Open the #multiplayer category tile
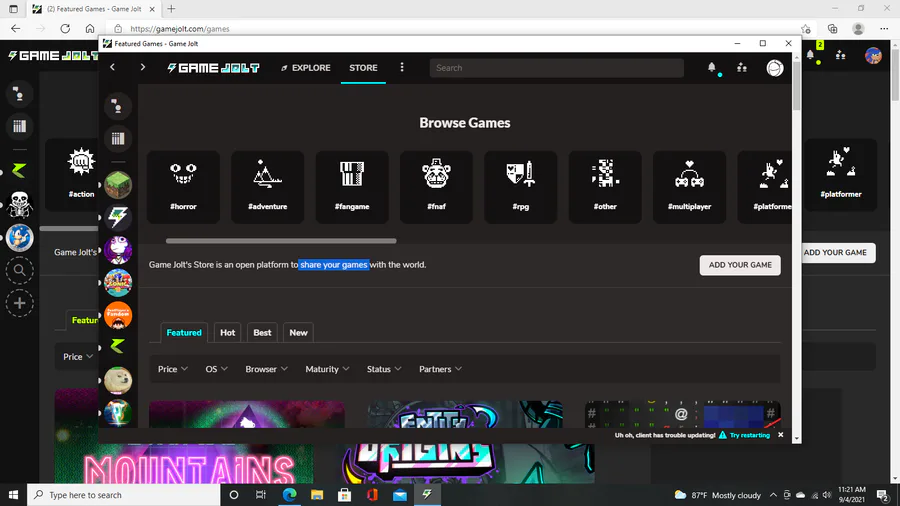 pos(689,186)
